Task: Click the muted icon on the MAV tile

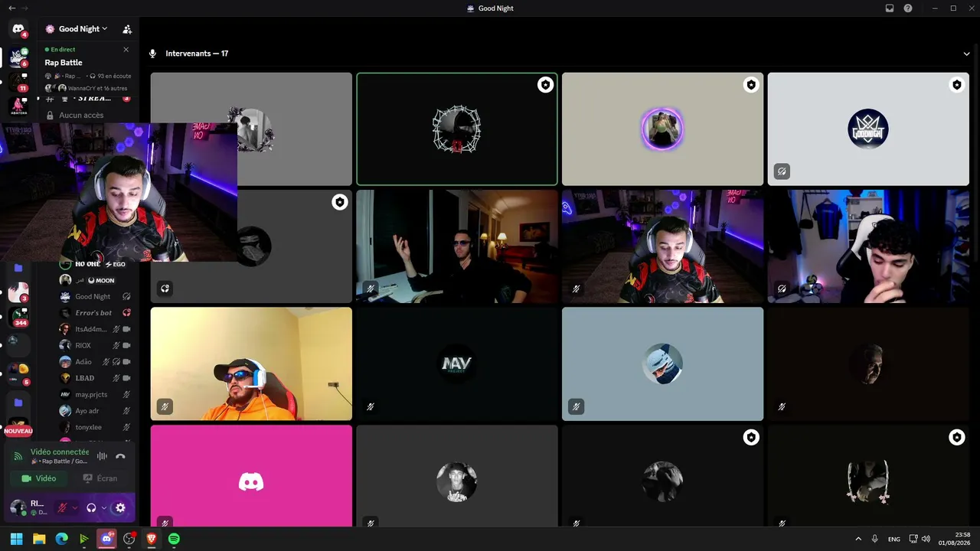Action: pos(371,406)
